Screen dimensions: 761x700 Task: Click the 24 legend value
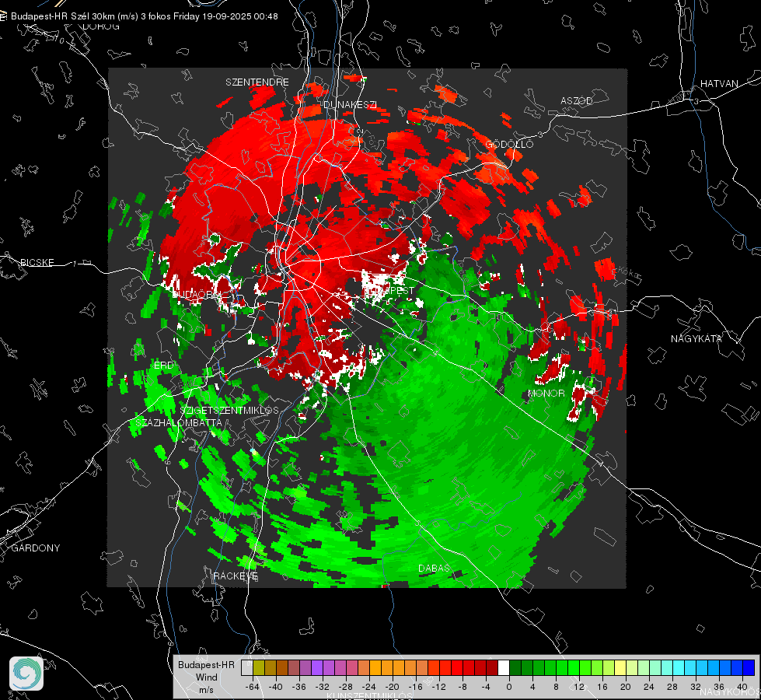click(649, 687)
